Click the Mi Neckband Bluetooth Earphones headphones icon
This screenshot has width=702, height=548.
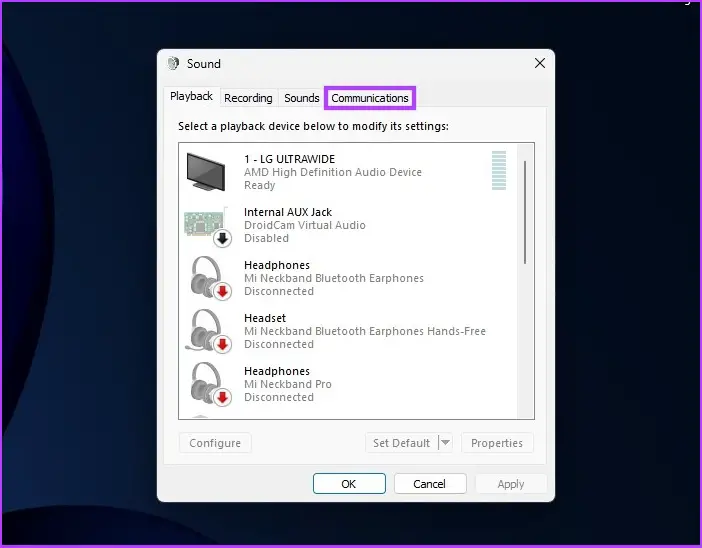pyautogui.click(x=207, y=278)
